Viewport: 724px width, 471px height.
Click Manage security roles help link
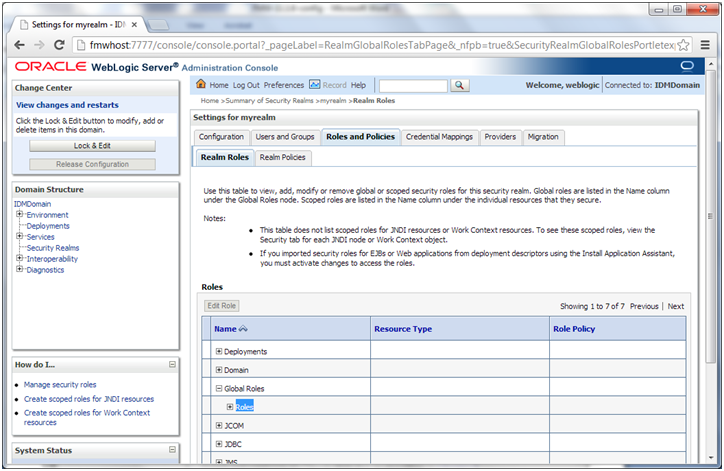60,385
